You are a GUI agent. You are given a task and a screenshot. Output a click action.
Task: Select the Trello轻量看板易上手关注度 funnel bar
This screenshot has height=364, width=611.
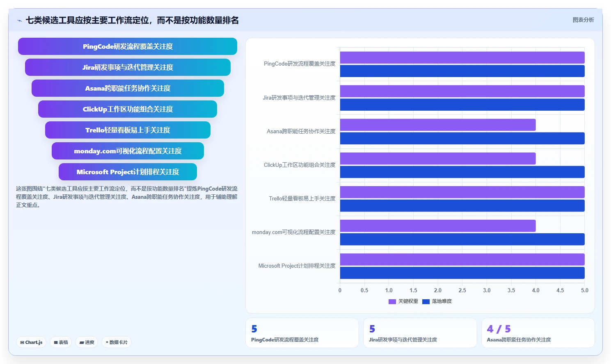pos(128,130)
